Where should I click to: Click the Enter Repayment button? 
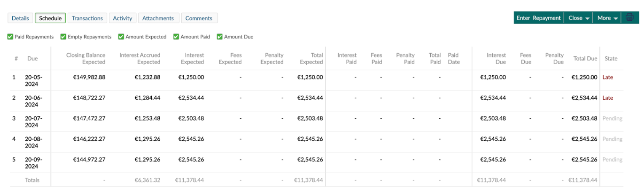coord(539,18)
